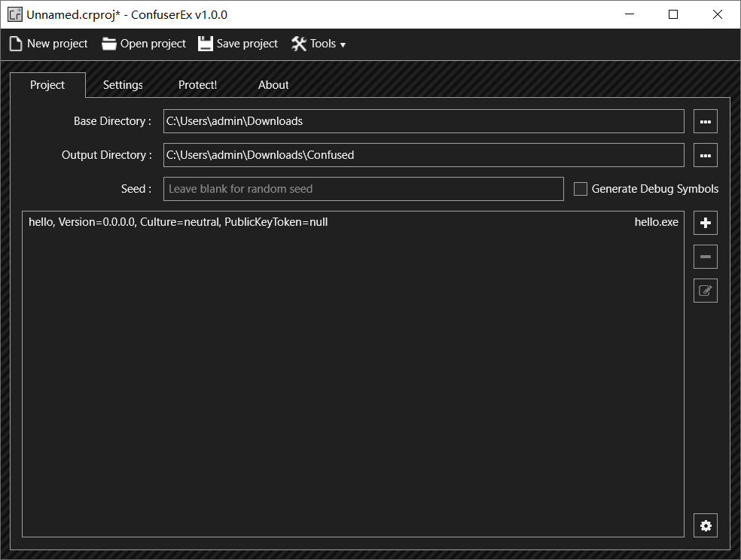Remove module with the minus button

point(706,257)
